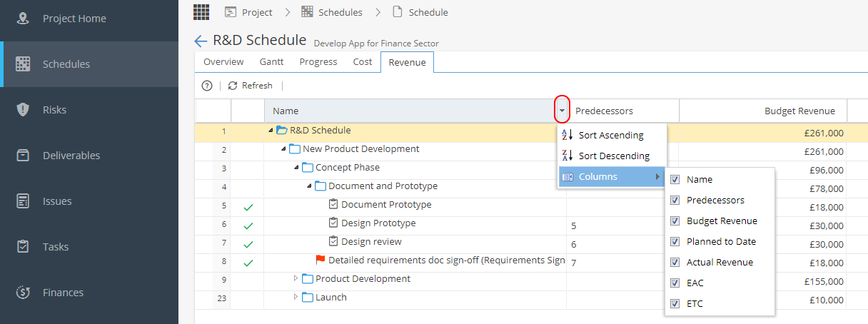Click the Predecessors column header
The image size is (868, 324).
point(624,111)
